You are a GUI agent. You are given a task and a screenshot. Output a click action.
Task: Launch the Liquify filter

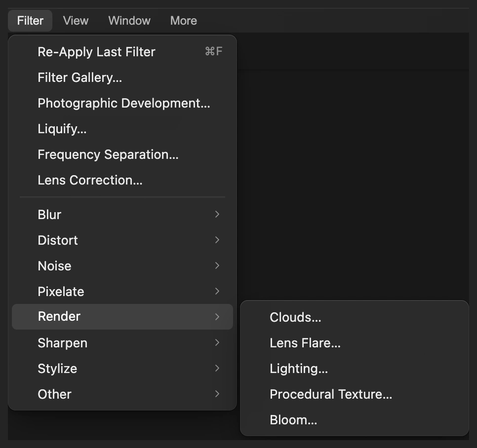pyautogui.click(x=122, y=129)
